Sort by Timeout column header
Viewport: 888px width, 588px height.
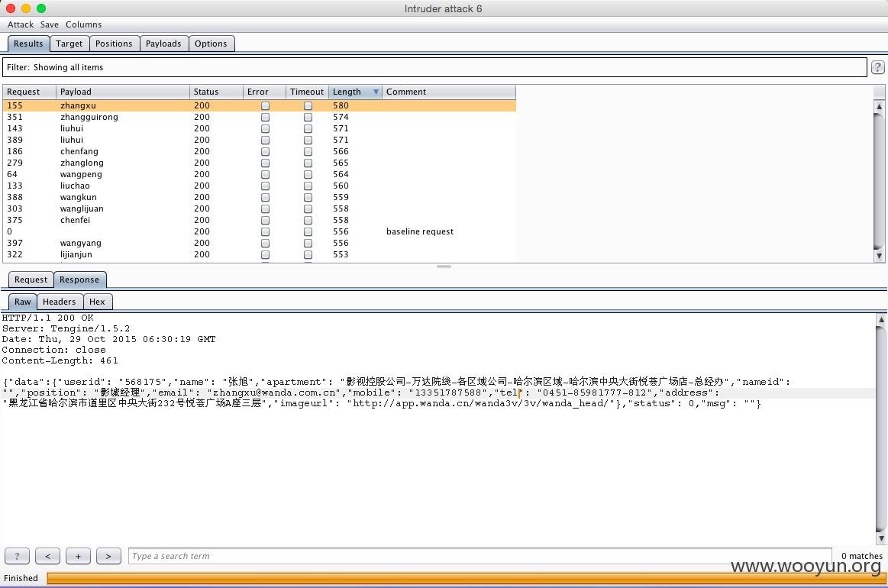coord(307,92)
